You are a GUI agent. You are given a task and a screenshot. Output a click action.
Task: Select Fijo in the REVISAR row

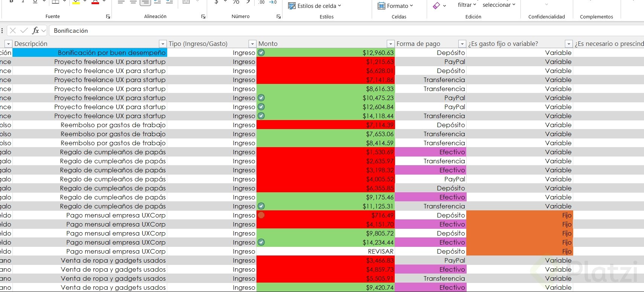pyautogui.click(x=520, y=251)
